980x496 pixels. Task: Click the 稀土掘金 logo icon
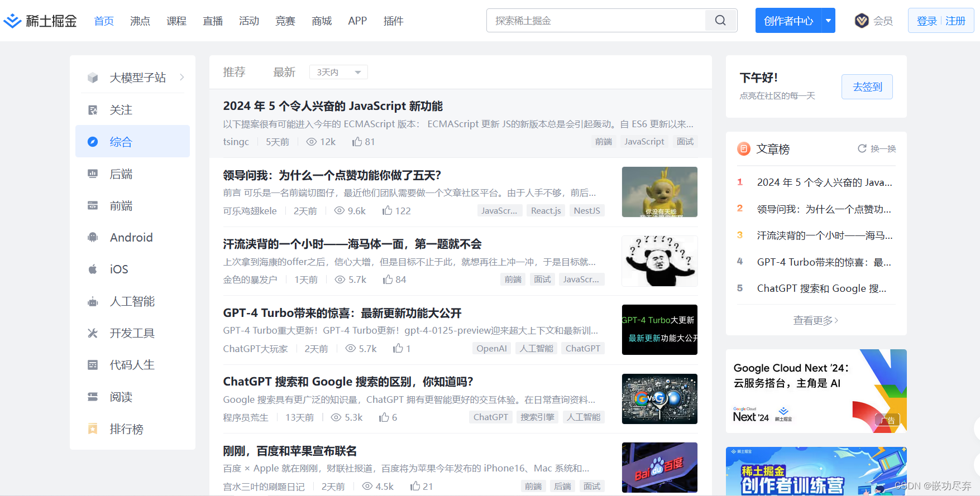point(12,21)
